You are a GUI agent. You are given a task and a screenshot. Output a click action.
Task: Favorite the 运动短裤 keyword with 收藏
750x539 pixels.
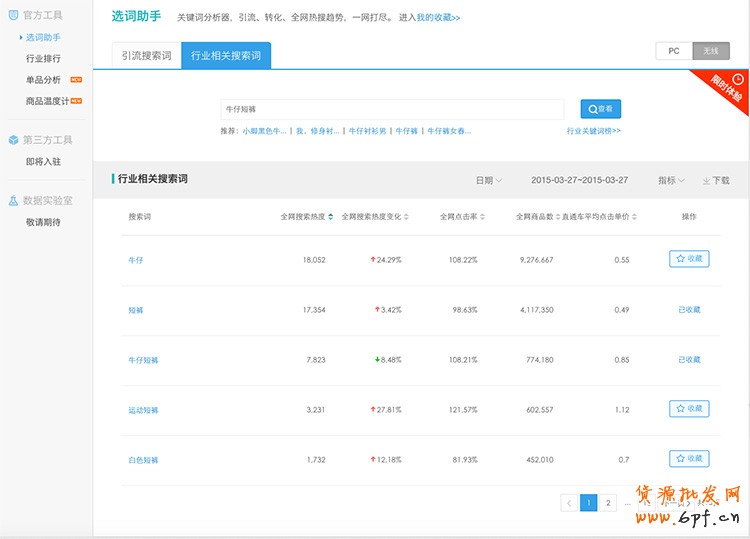click(x=688, y=409)
